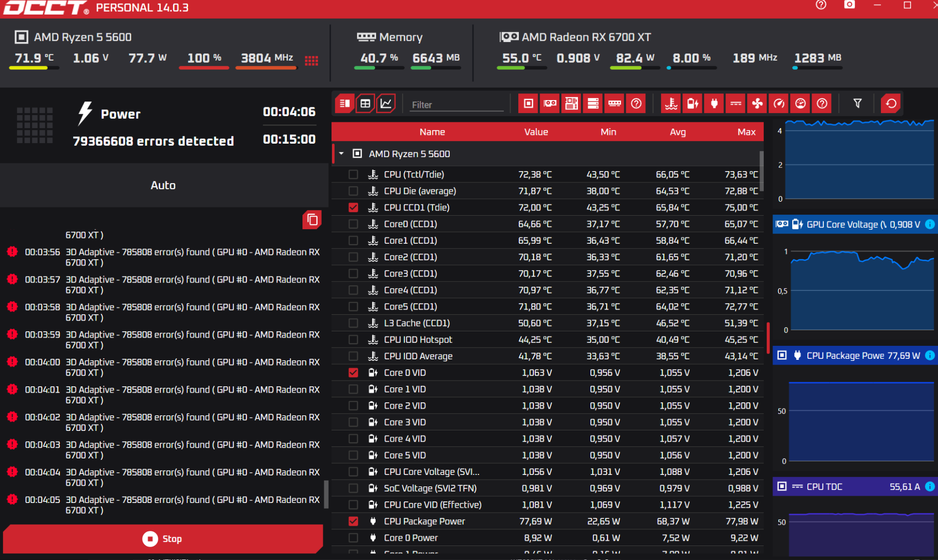Check the L3 Cache (CCD1) checkbox
The height and width of the screenshot is (560, 938).
[x=353, y=323]
